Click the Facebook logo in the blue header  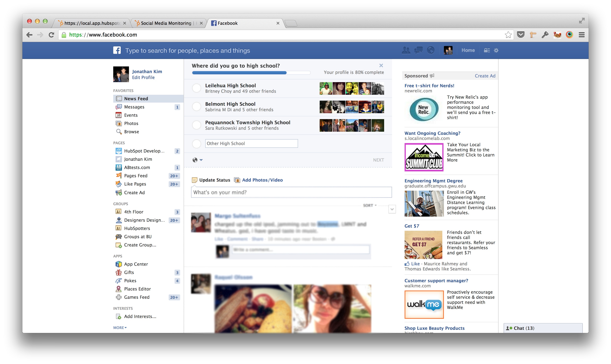pos(117,50)
